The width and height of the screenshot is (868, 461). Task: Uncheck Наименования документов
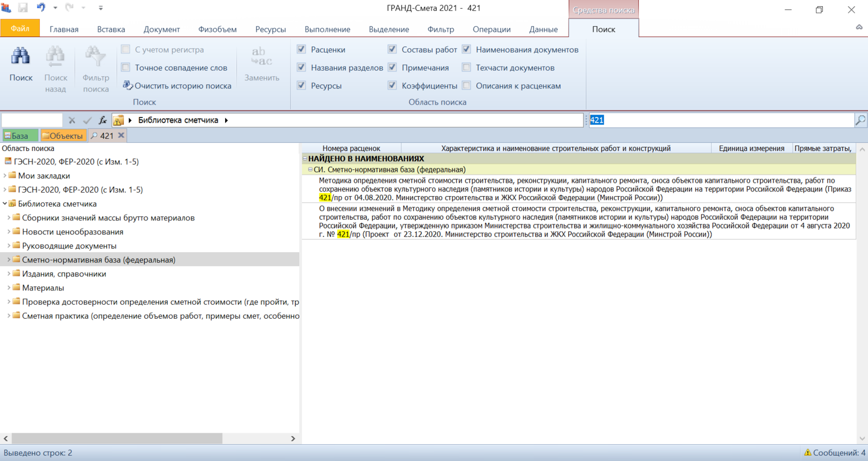(x=466, y=50)
